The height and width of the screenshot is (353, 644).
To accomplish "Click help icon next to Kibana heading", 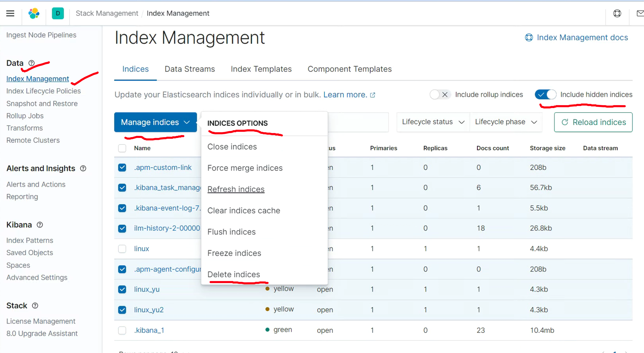I will pyautogui.click(x=40, y=225).
